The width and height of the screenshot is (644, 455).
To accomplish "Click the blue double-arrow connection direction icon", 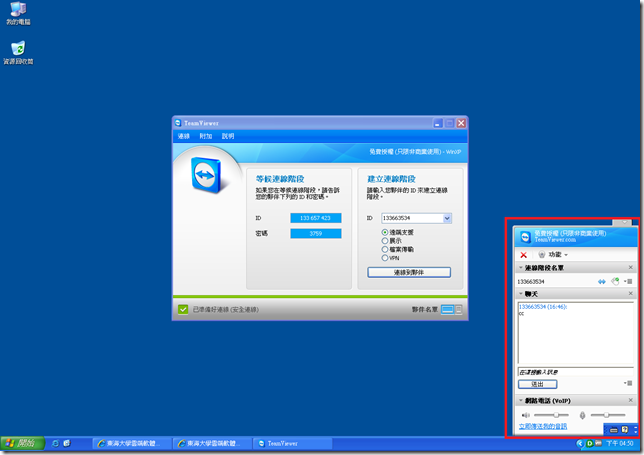I will click(602, 282).
